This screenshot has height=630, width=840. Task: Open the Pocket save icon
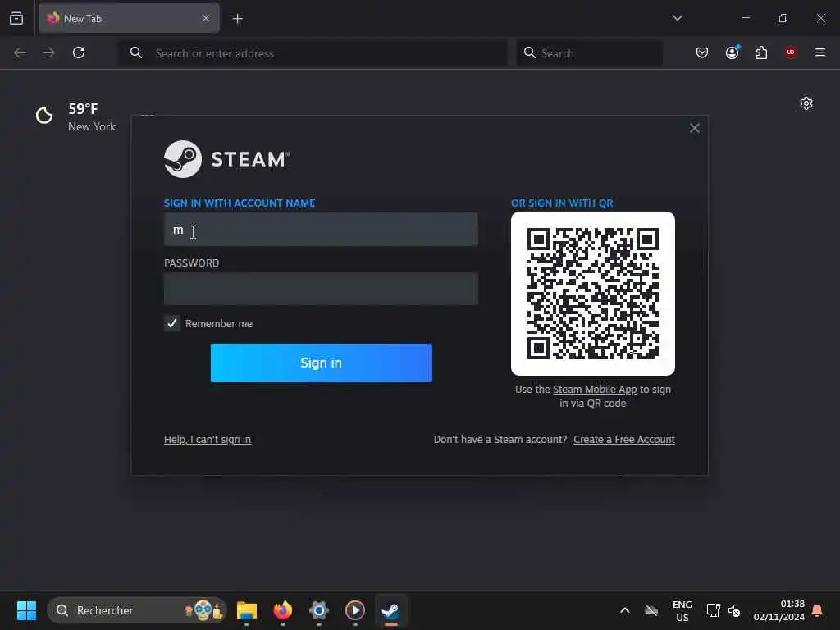(x=702, y=52)
